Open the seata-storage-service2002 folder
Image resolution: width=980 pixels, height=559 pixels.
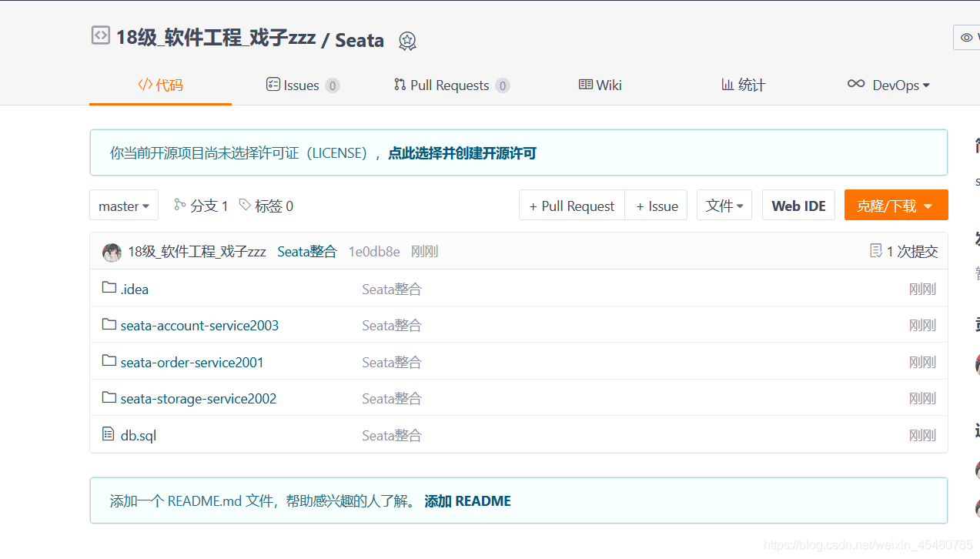click(198, 399)
